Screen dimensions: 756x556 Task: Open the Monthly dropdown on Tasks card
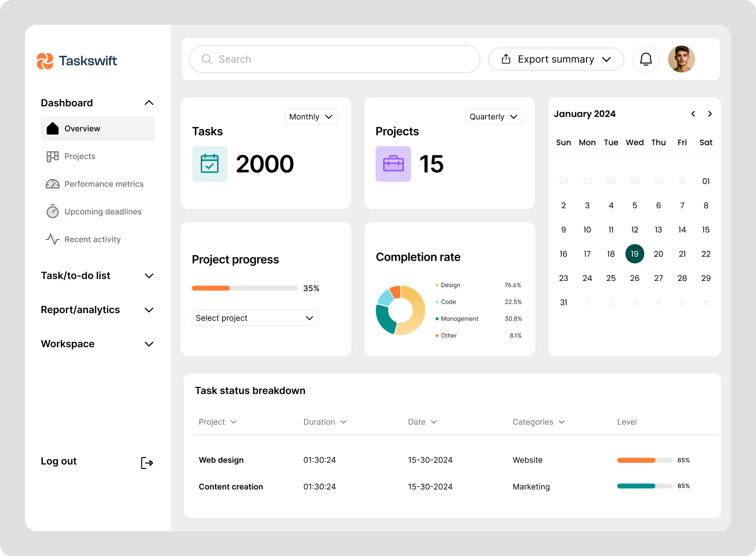pyautogui.click(x=311, y=116)
